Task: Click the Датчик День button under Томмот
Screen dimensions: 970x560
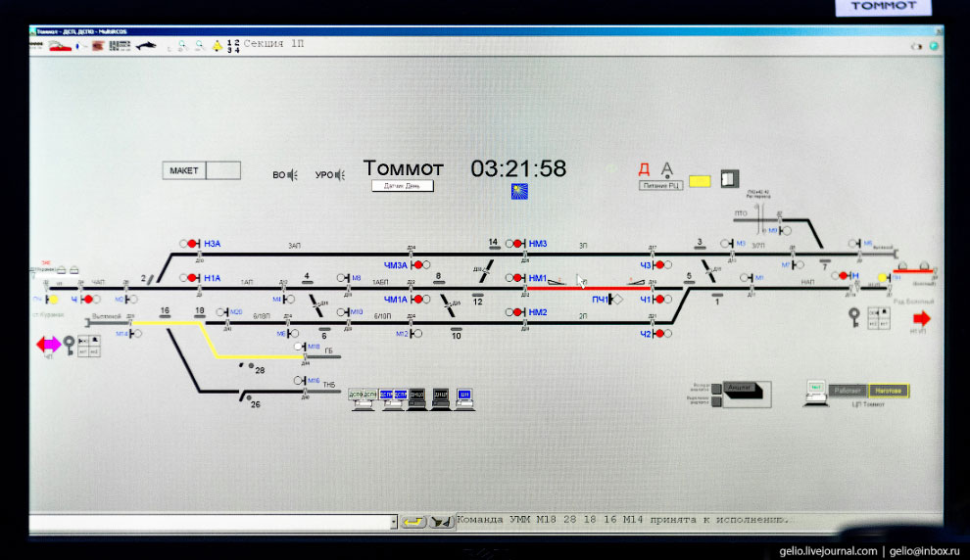Action: point(403,186)
